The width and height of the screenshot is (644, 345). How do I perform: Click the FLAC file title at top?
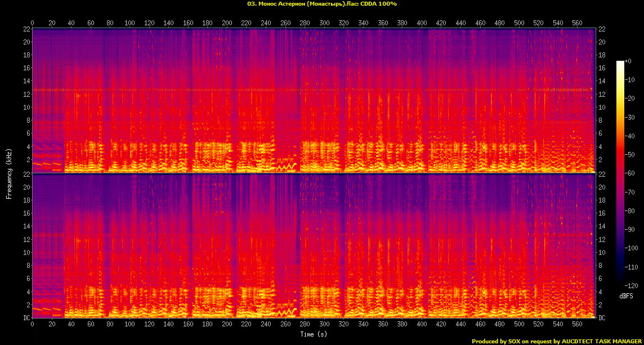[322, 4]
